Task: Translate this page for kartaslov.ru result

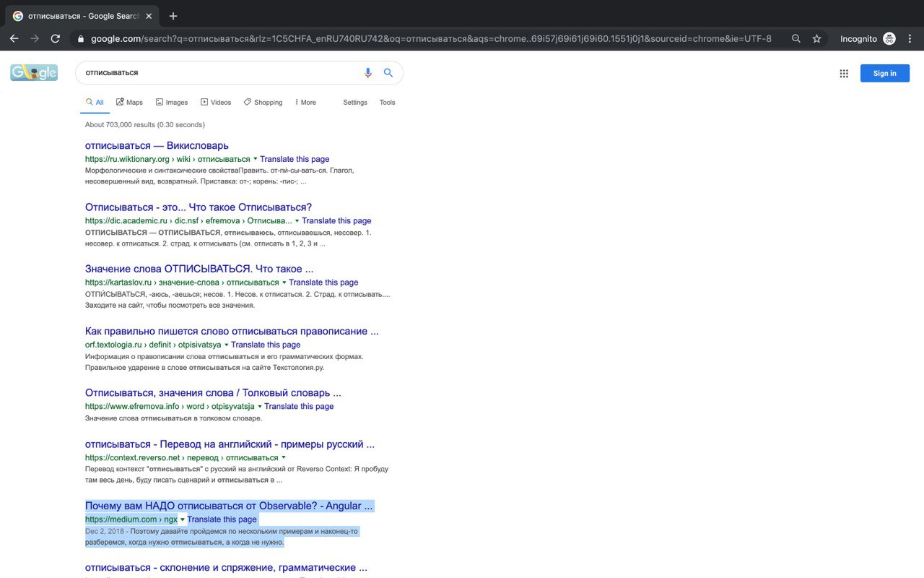Action: coord(323,282)
